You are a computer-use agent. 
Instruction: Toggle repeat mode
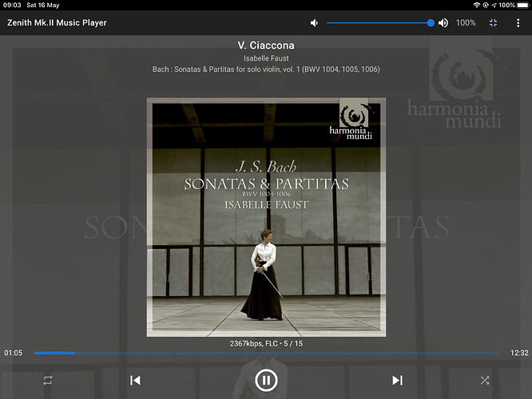(x=48, y=381)
